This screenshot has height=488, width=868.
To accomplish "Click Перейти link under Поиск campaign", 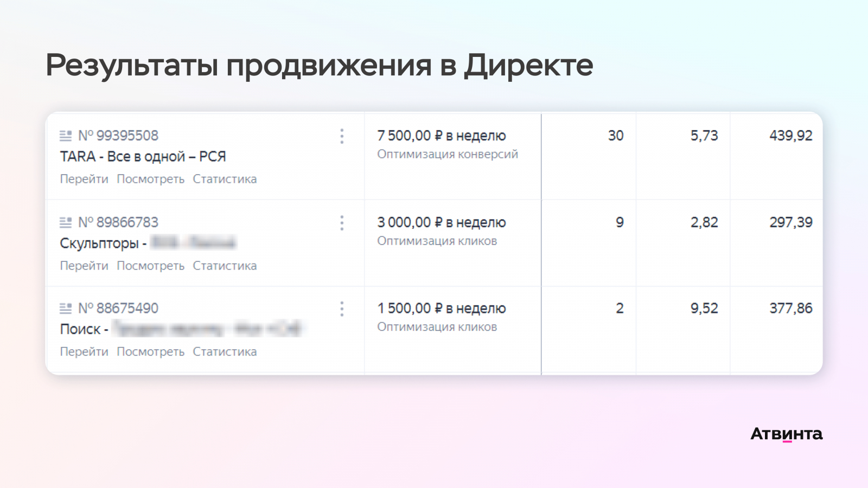I will point(84,351).
